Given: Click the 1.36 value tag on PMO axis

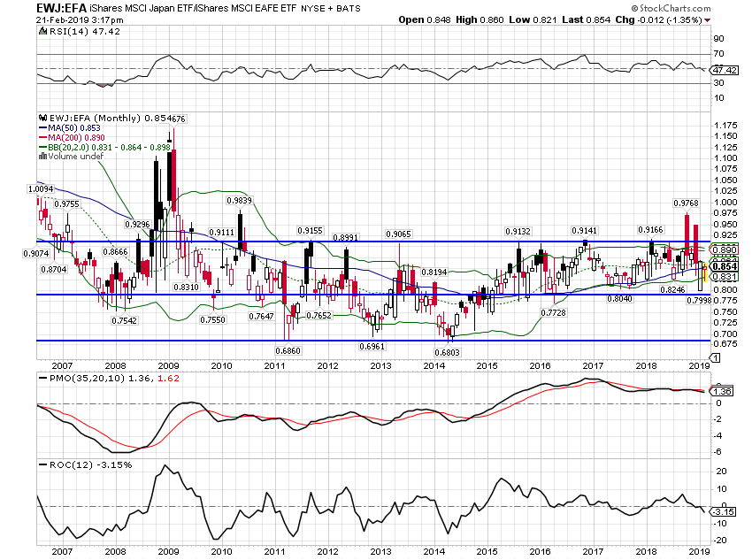Looking at the screenshot, I should (x=722, y=392).
